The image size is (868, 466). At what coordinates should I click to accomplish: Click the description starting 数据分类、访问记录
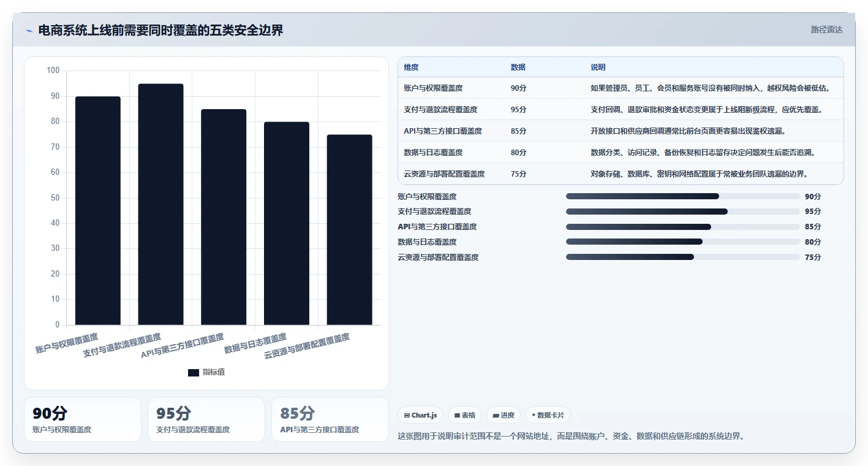coord(703,153)
